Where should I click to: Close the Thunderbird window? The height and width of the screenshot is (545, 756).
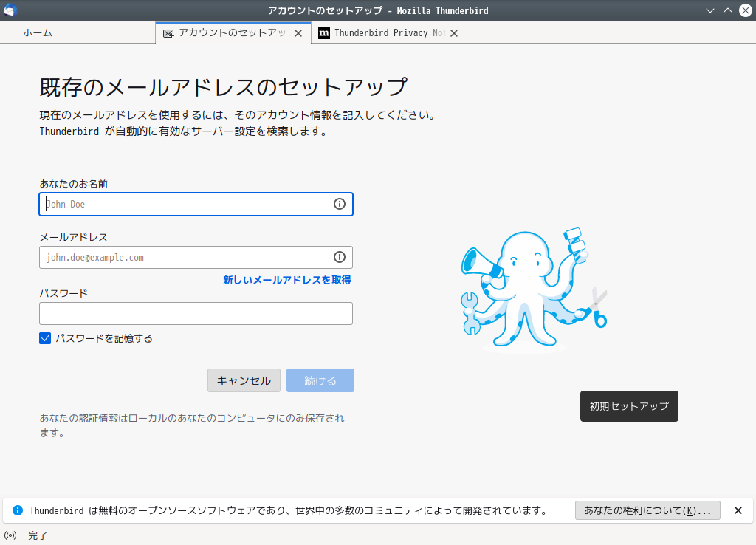click(x=746, y=10)
